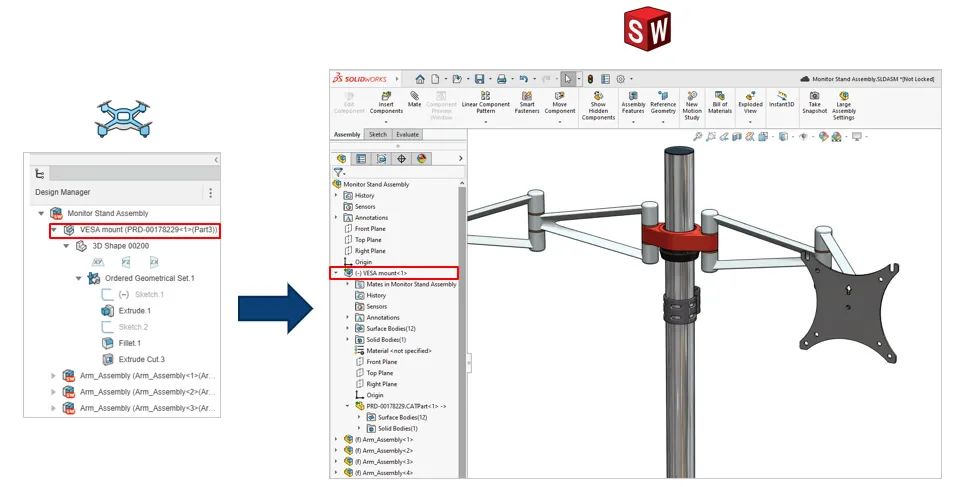955x487 pixels.
Task: Click Take Snapshot camera tool
Action: 814,102
